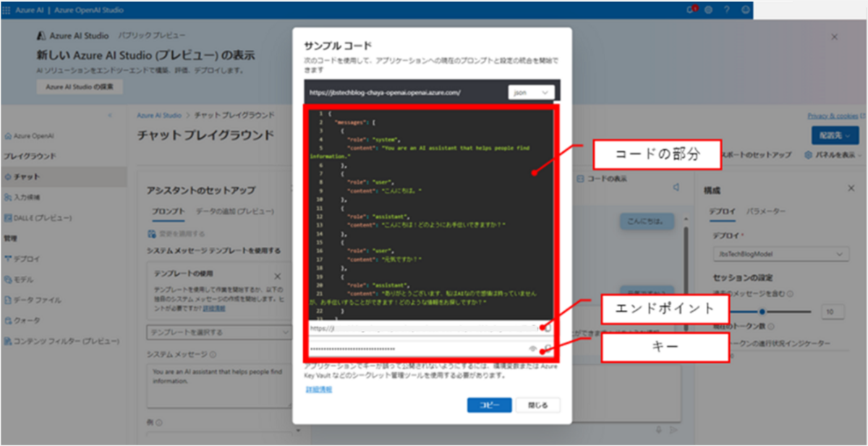The width and height of the screenshot is (868, 446).
Task: Copy the endpoint URL with copy icon
Action: [x=548, y=328]
